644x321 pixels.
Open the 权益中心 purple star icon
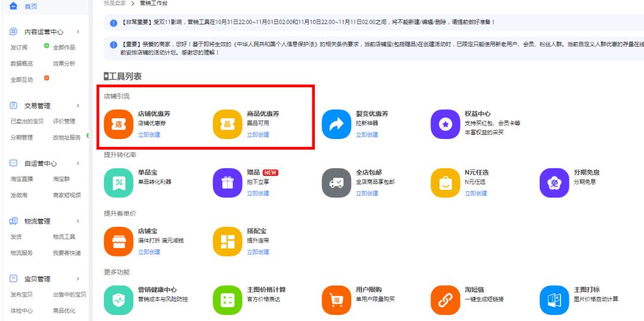pyautogui.click(x=445, y=125)
